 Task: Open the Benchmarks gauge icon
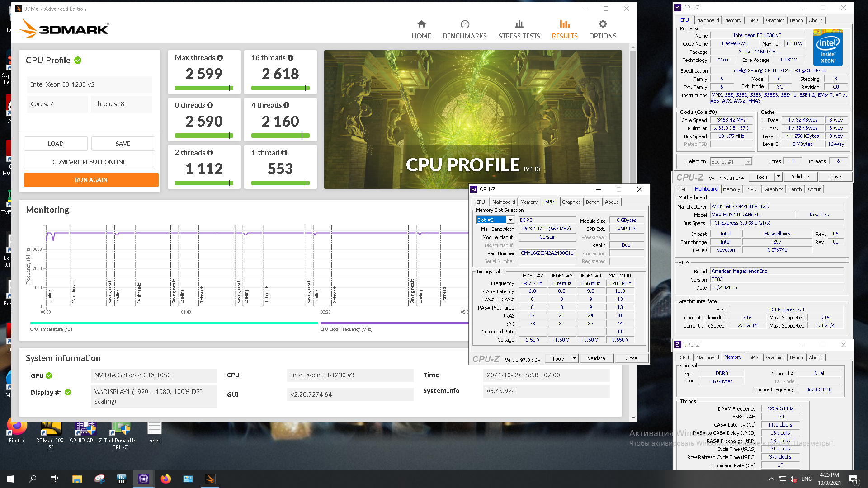pyautogui.click(x=465, y=24)
